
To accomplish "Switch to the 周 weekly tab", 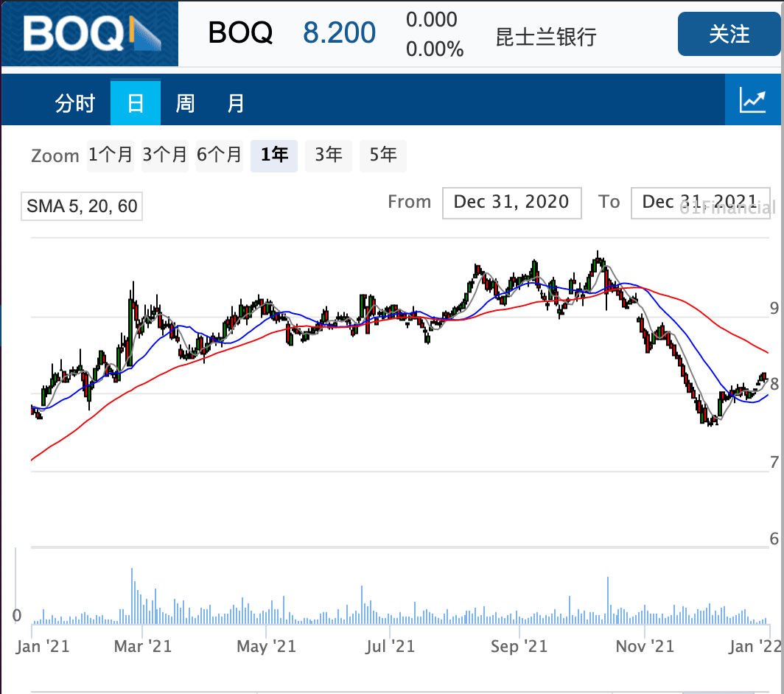I will point(185,103).
